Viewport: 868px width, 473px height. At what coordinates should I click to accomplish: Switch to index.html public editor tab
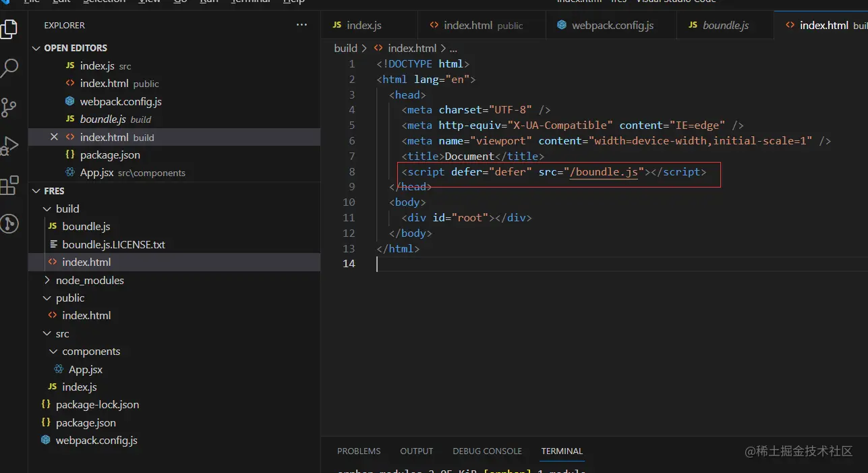tap(481, 25)
